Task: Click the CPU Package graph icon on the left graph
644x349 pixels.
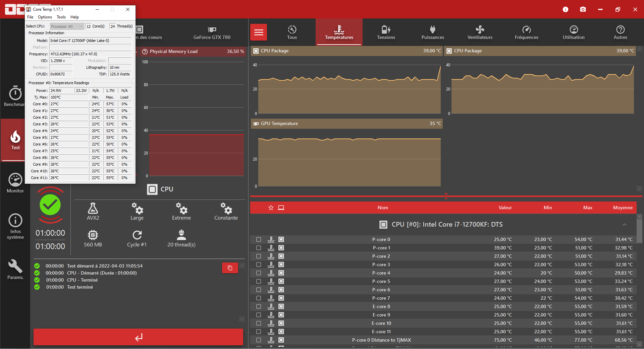Action: point(256,51)
